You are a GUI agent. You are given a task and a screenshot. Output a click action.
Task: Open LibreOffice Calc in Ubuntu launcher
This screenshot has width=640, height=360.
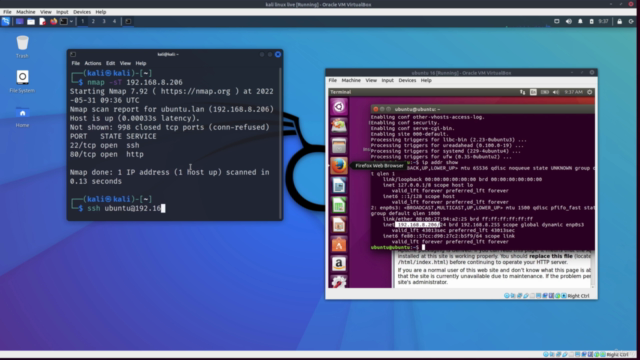[339, 205]
